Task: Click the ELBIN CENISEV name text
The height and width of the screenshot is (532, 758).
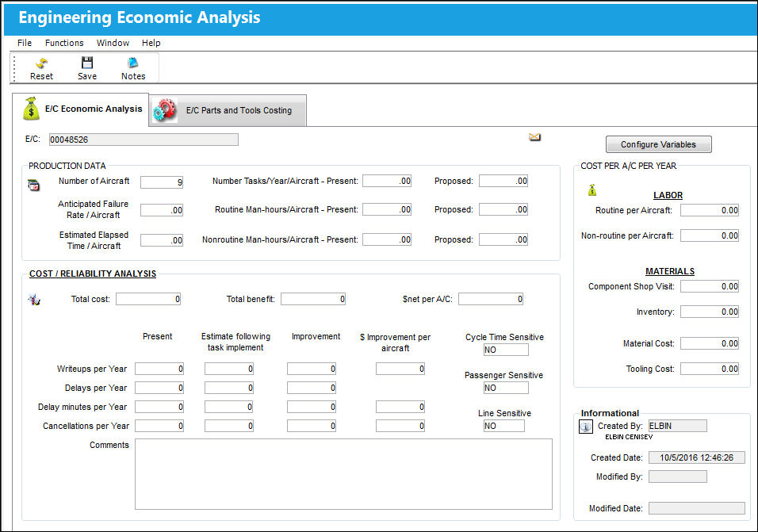Action: click(629, 437)
